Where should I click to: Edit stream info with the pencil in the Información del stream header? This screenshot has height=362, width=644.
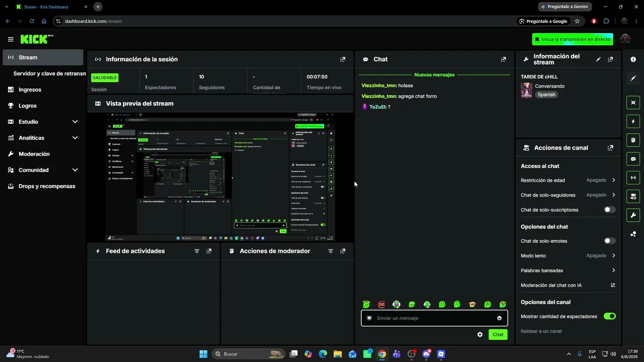(598, 59)
